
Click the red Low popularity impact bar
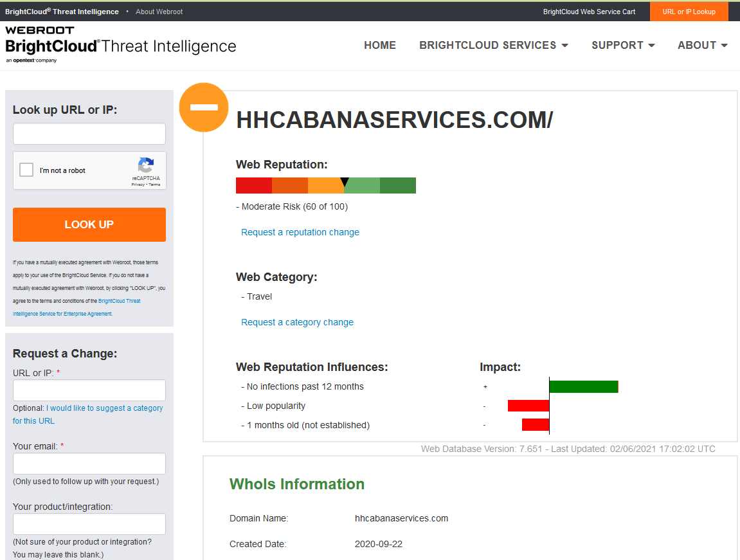(x=528, y=406)
